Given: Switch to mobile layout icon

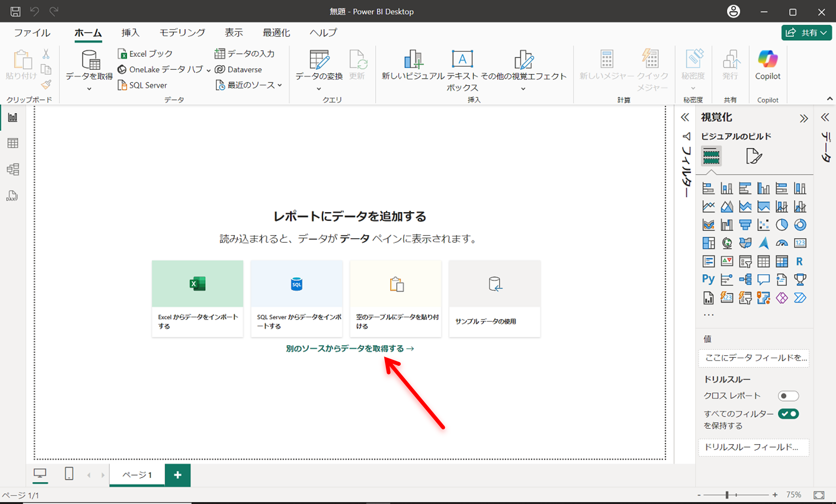Looking at the screenshot, I should (69, 474).
